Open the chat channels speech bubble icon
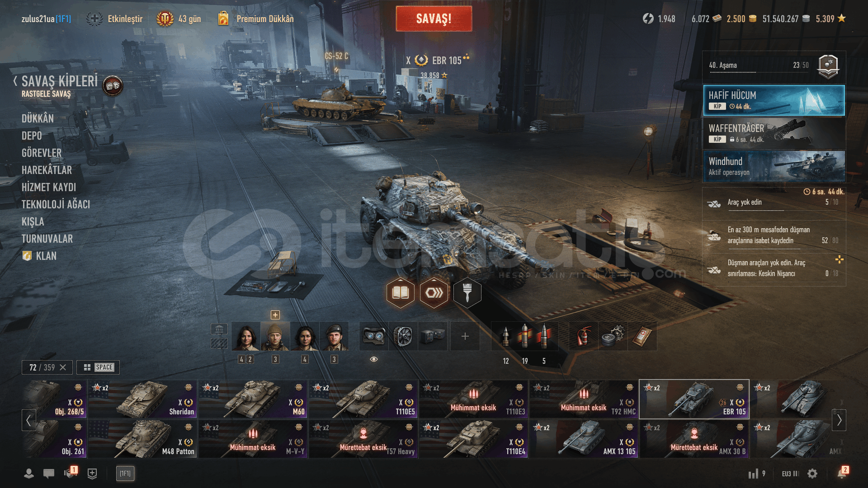 click(x=49, y=474)
